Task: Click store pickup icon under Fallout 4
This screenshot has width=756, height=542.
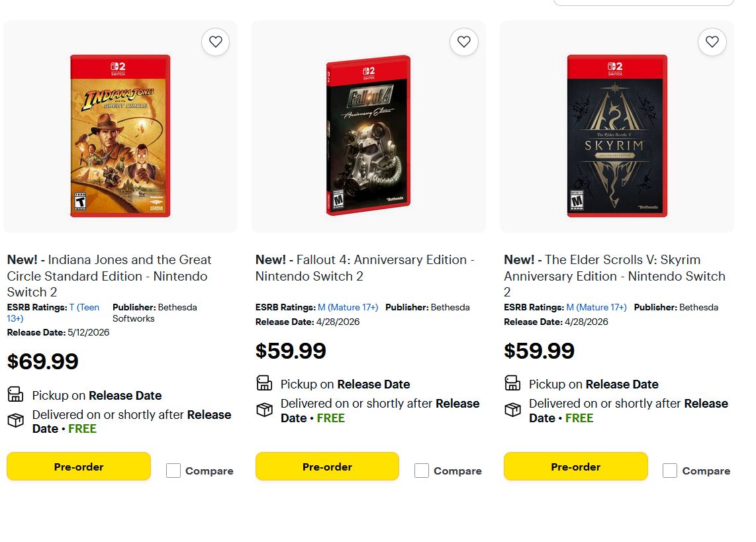Action: coord(264,383)
